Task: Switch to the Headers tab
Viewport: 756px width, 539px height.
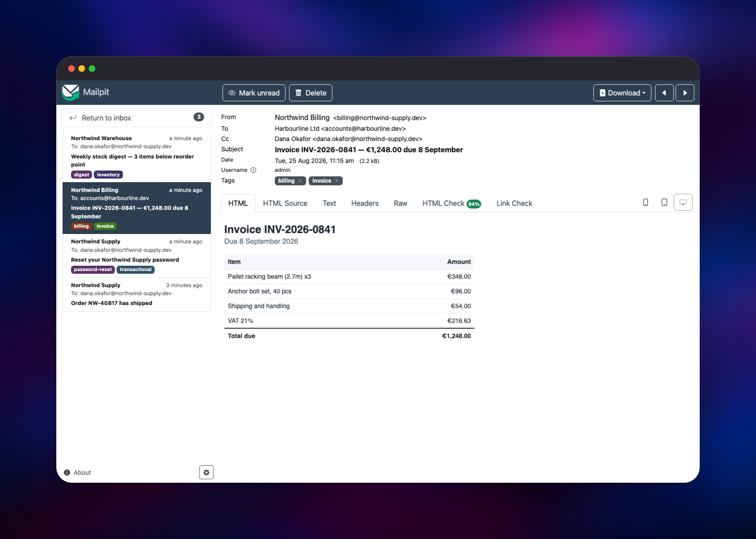Action: [365, 203]
